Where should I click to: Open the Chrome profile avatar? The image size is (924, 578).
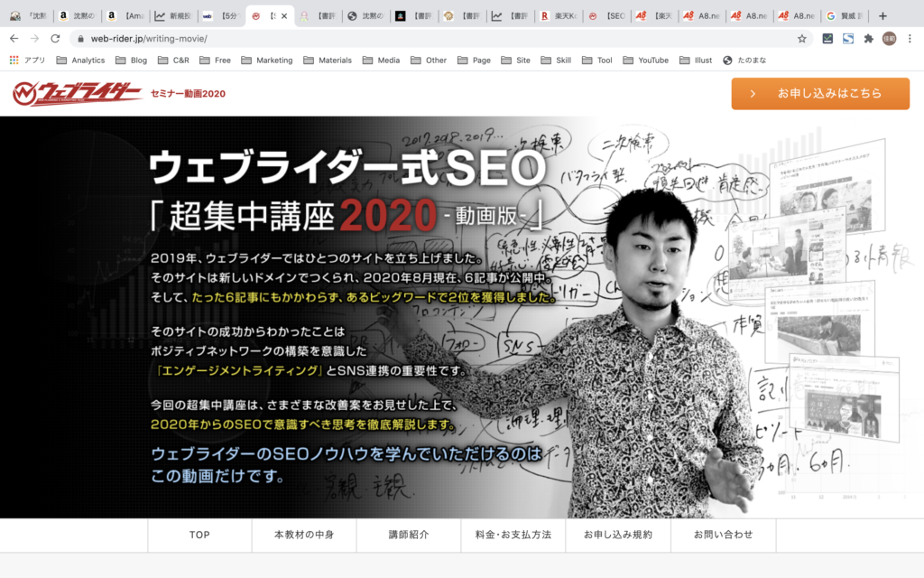[x=889, y=38]
